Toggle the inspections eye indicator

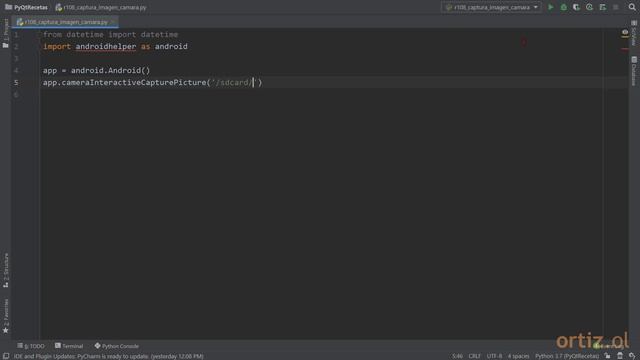click(625, 32)
